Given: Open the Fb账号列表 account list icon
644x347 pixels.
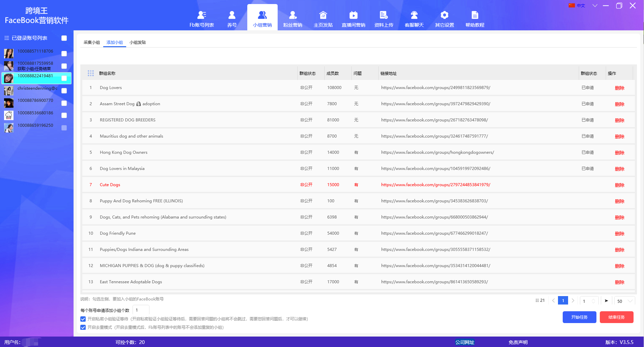Looking at the screenshot, I should [x=202, y=15].
